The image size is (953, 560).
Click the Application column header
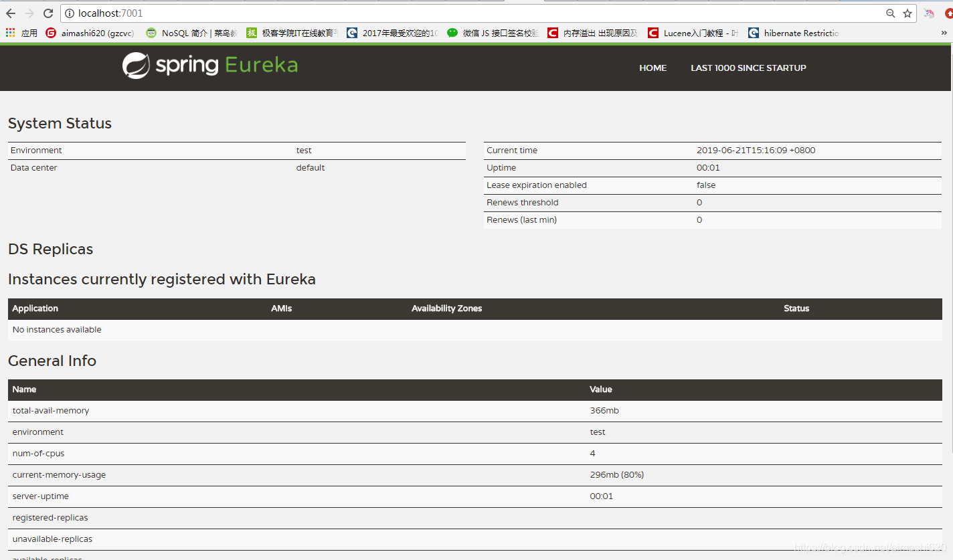point(35,308)
